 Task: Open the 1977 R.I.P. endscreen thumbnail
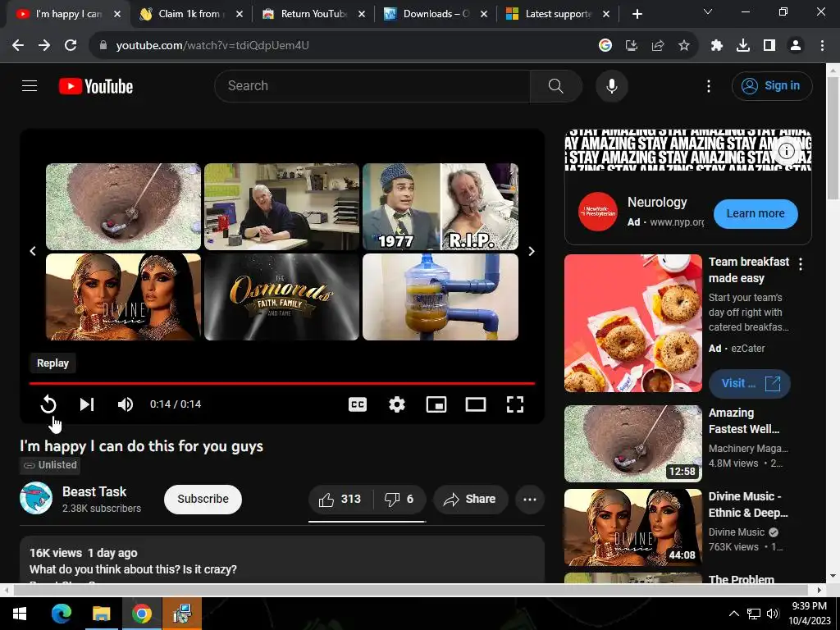tap(441, 207)
